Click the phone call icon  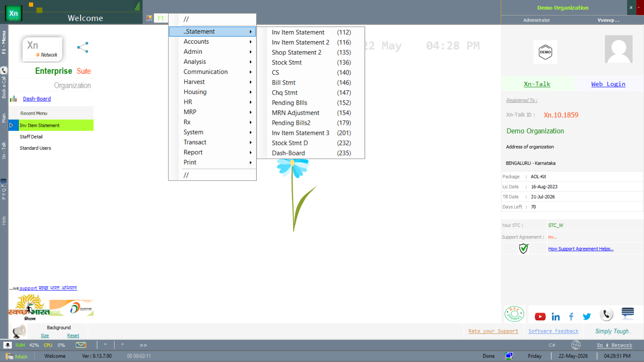click(x=606, y=314)
